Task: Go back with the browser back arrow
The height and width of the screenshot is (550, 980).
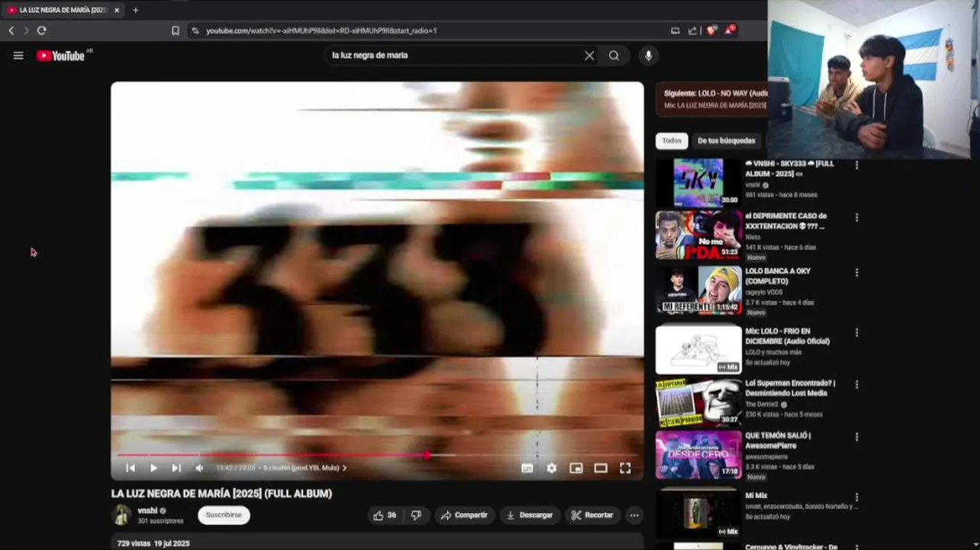Action: (11, 31)
